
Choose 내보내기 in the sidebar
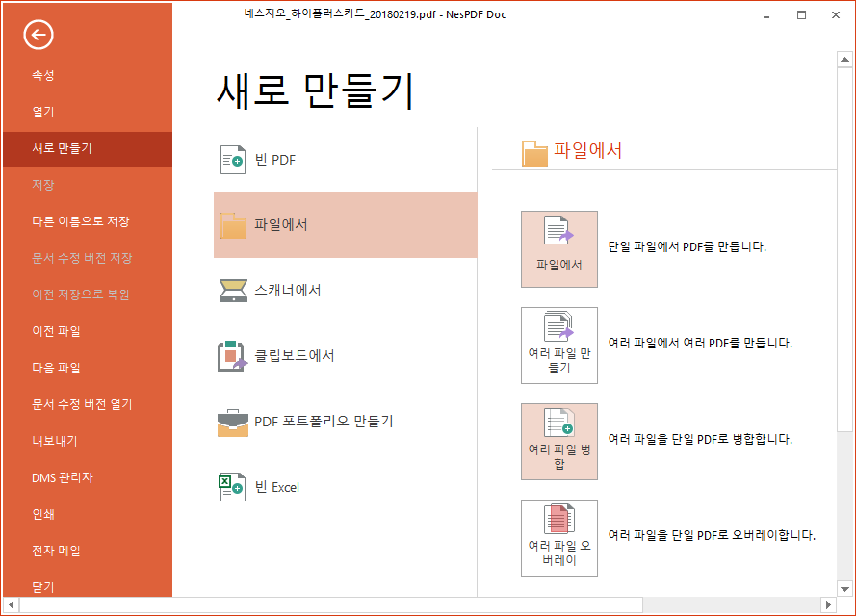pos(55,441)
